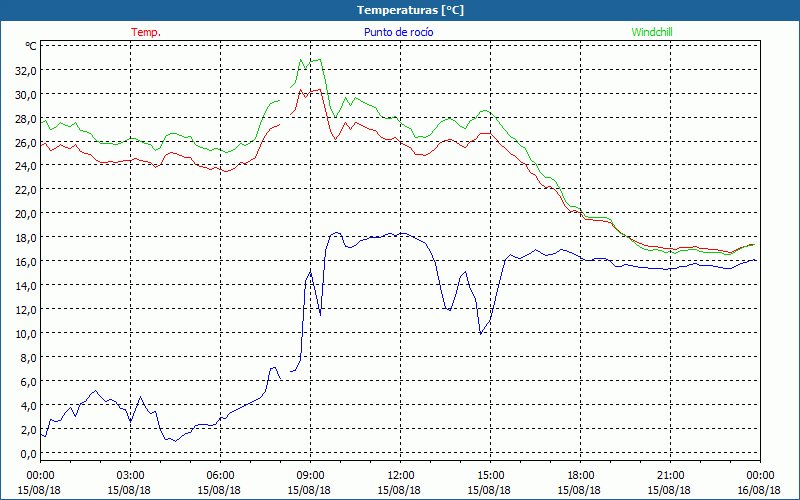Click the '6,0' y-axis value

point(29,382)
